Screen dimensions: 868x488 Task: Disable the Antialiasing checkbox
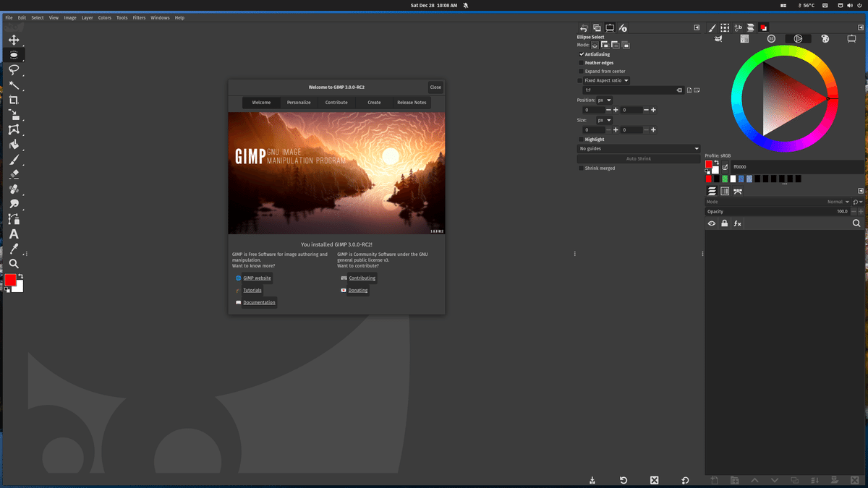(581, 53)
